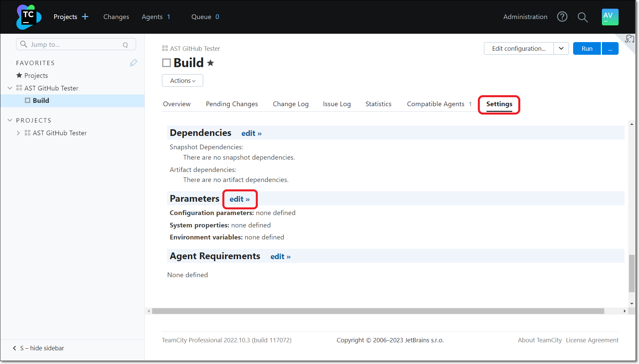Collapse the PROJECTS section
The height and width of the screenshot is (364, 639).
pyautogui.click(x=10, y=120)
